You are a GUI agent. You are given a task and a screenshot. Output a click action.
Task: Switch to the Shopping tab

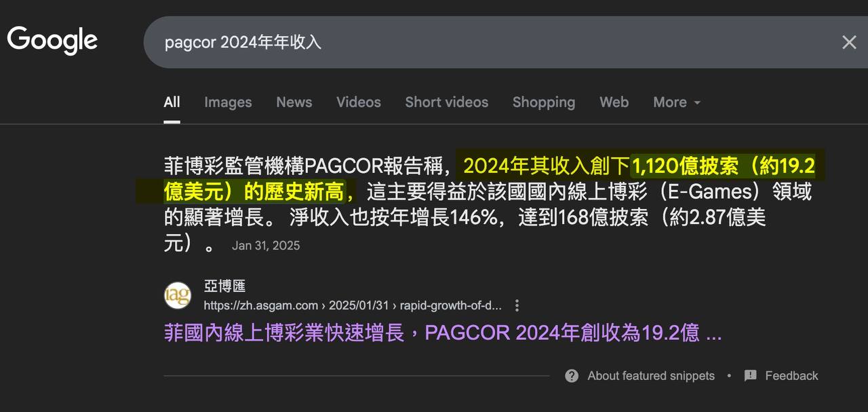[544, 102]
